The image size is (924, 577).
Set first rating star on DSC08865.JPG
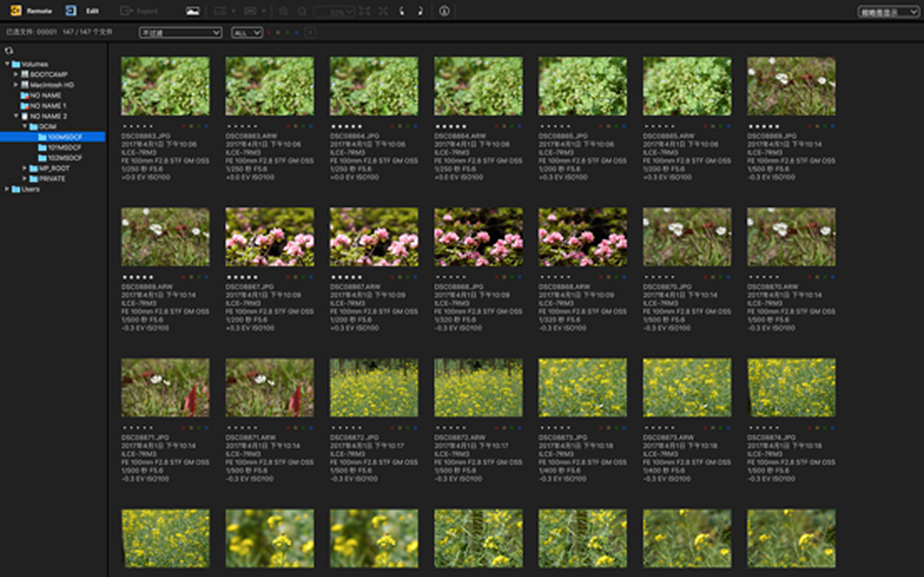[542, 125]
